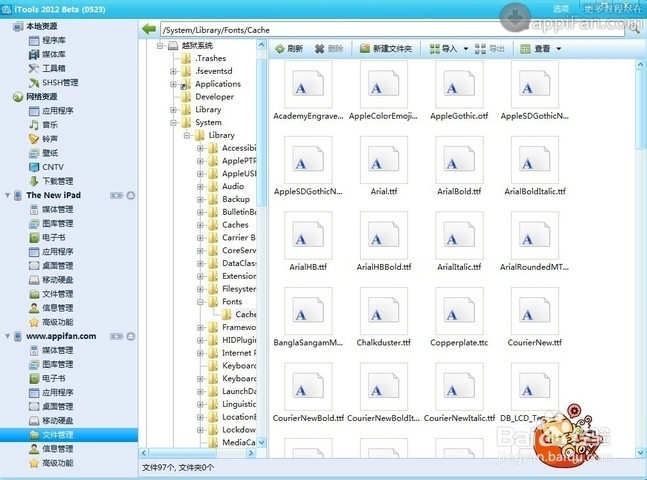647x480 pixels.
Task: Select the CourierNewItalic.ttf font file
Action: (459, 393)
